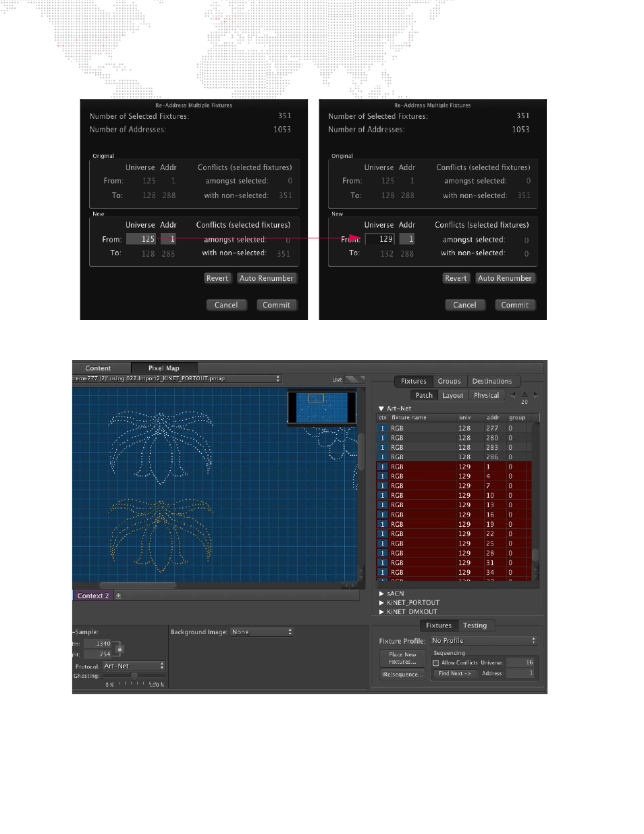The height and width of the screenshot is (834, 644).
Task: Switch to the Pixel Map tab
Action: click(164, 368)
